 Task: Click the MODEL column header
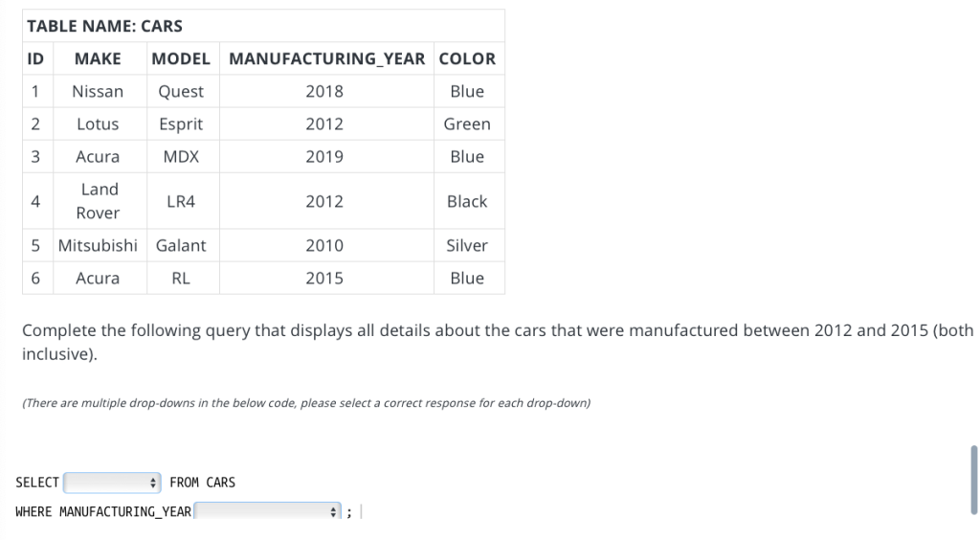[x=181, y=58]
